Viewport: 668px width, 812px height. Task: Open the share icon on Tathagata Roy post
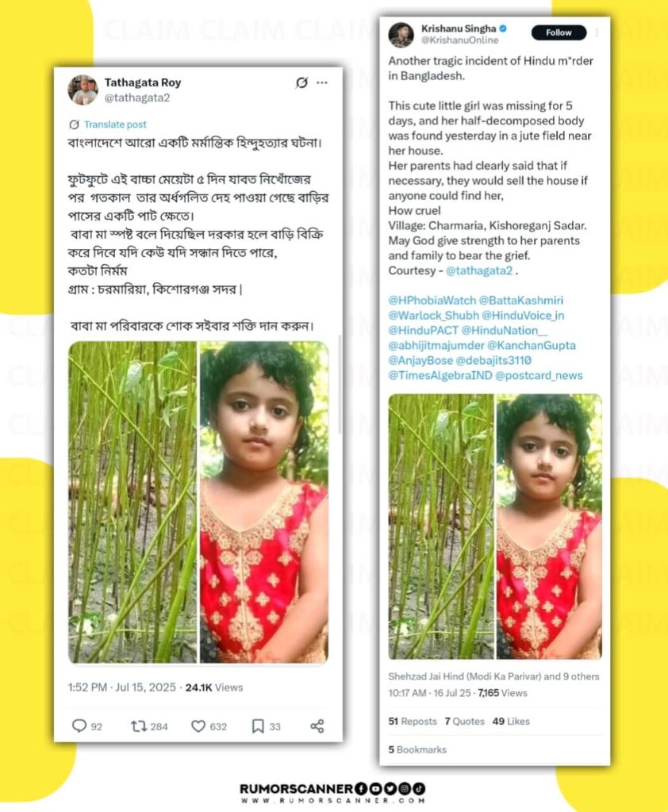pyautogui.click(x=317, y=726)
